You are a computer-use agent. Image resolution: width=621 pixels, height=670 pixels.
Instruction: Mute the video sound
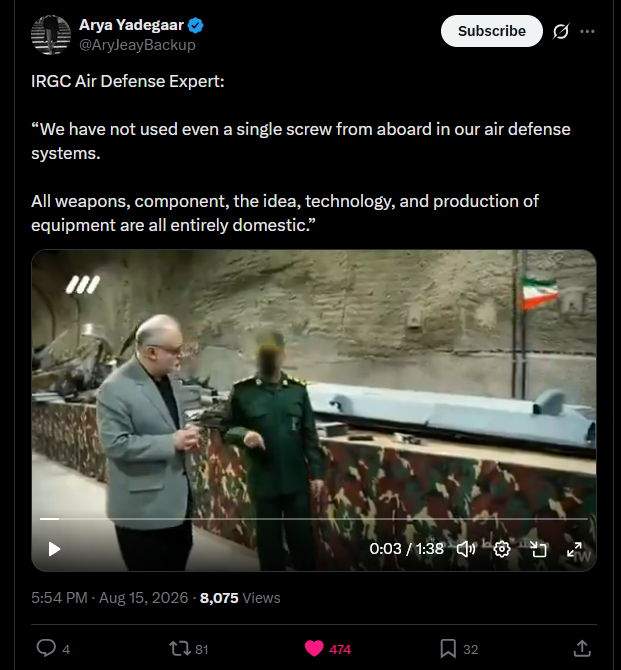(x=466, y=549)
